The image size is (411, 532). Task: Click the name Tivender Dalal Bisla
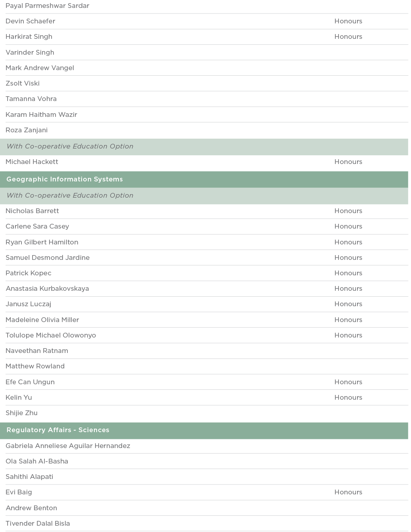click(x=38, y=524)
